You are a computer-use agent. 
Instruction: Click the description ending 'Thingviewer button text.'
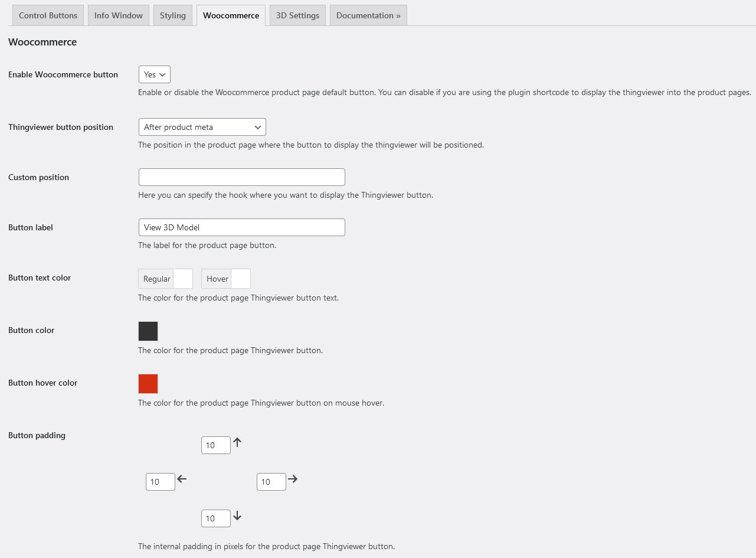click(238, 298)
